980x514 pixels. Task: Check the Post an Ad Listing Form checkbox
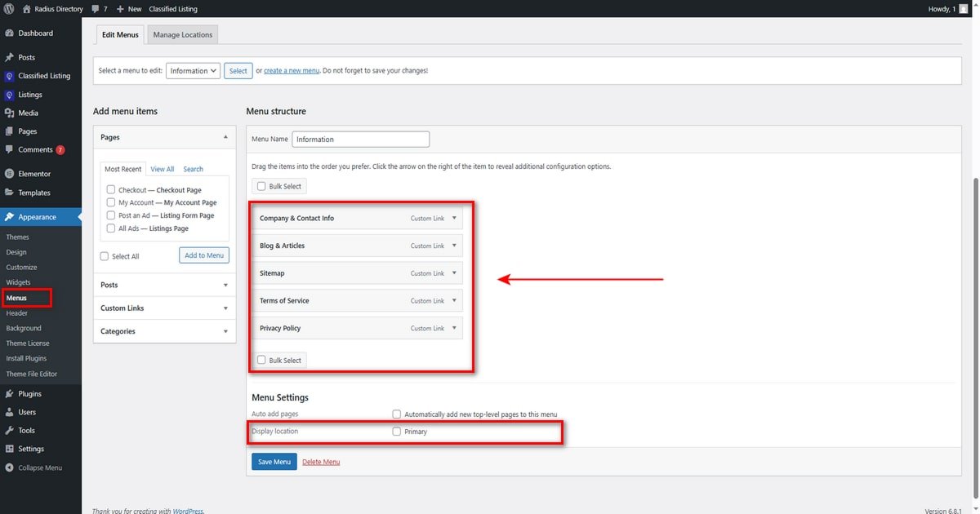pos(111,215)
